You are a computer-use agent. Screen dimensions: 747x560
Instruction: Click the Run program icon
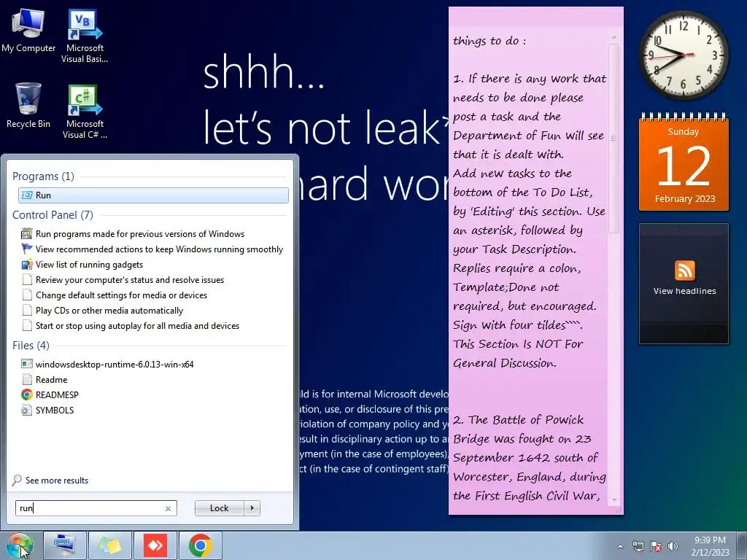[x=27, y=195]
